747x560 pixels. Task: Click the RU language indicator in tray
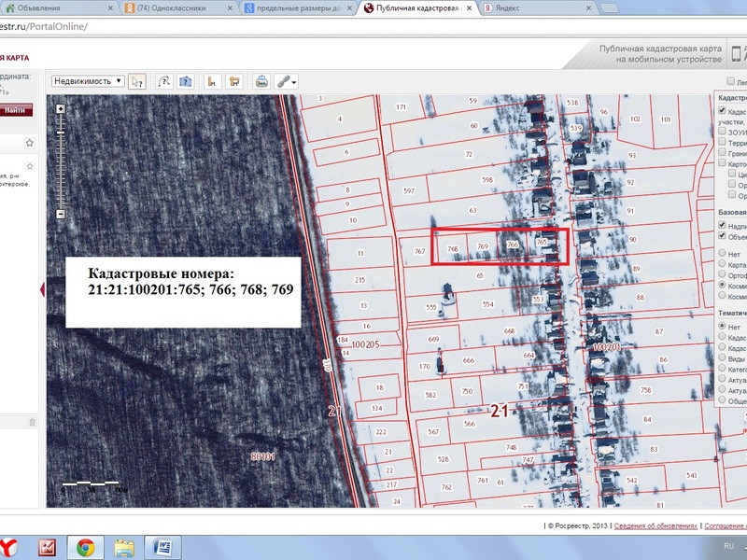pos(729,546)
